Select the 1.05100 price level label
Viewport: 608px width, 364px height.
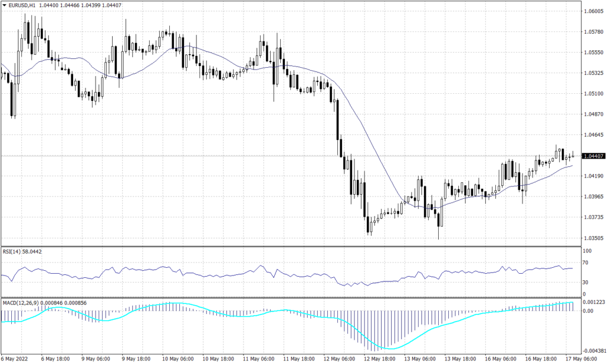click(x=594, y=94)
